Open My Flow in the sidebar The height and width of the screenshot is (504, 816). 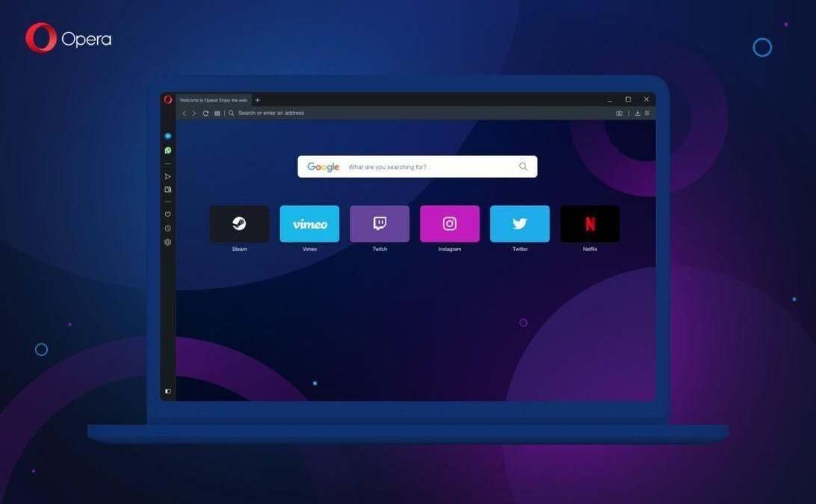click(x=168, y=189)
